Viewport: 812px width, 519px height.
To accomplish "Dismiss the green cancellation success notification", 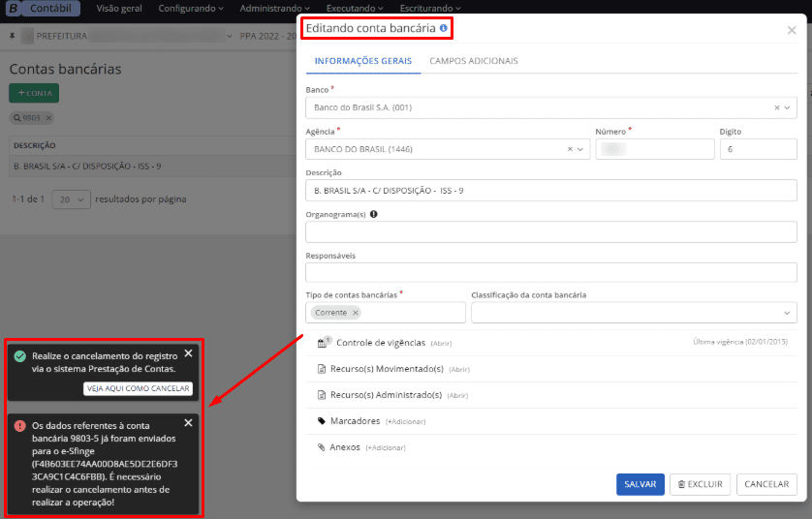I will tap(188, 353).
